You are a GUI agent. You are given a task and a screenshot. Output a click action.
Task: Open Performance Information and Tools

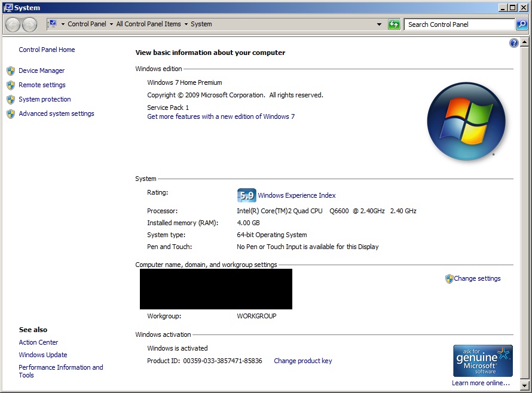click(x=61, y=371)
